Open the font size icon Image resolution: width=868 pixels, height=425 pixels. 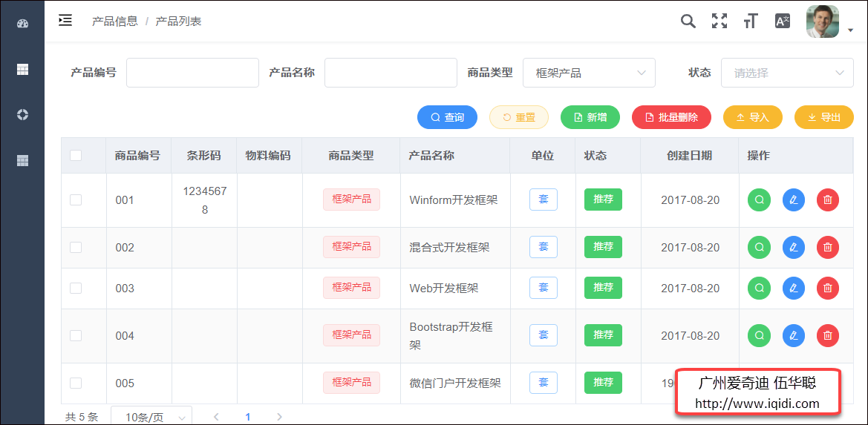point(751,21)
